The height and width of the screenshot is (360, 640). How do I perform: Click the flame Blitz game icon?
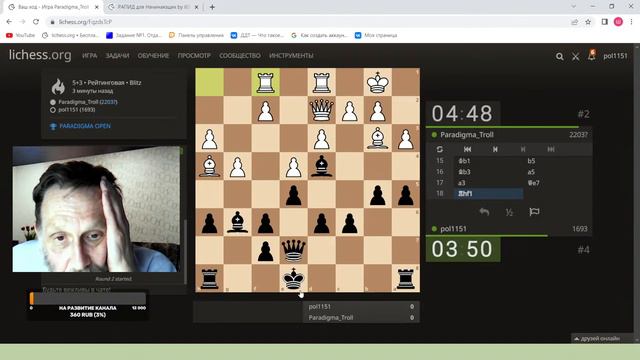click(58, 87)
